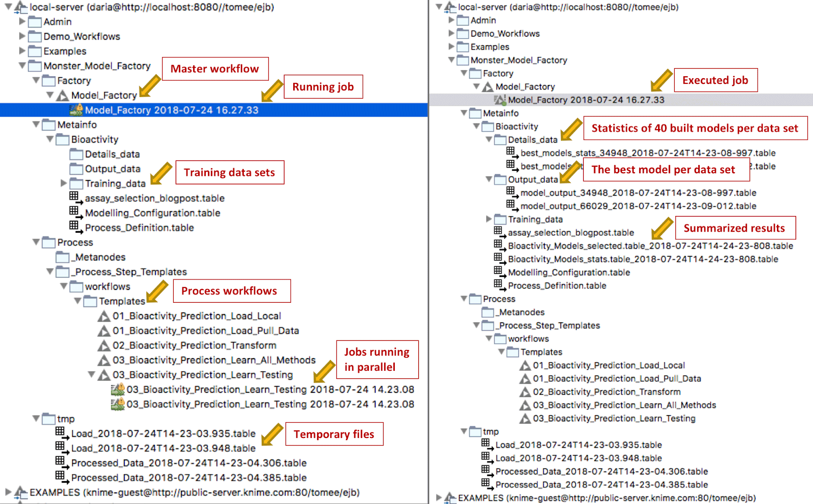This screenshot has width=813, height=504.
Task: Click the workflow icon for 01_Bioactivity_Prediction_Load_Local in right tree
Action: pyautogui.click(x=525, y=365)
